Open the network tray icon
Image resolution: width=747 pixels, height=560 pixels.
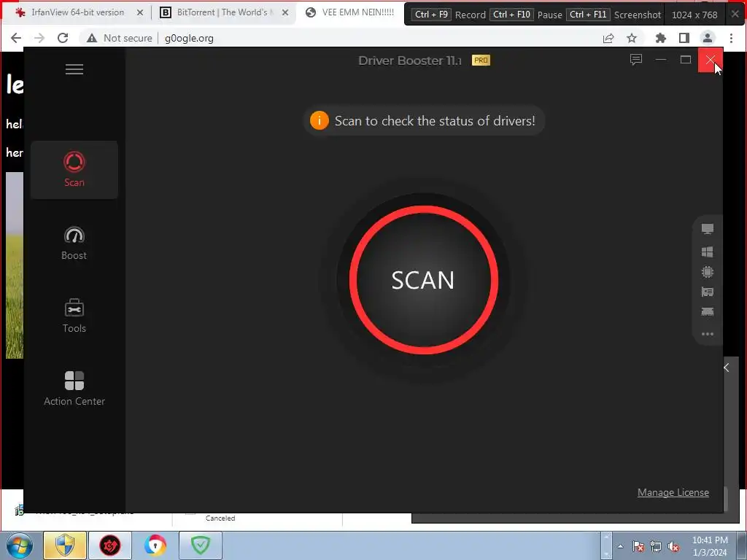[x=656, y=547]
